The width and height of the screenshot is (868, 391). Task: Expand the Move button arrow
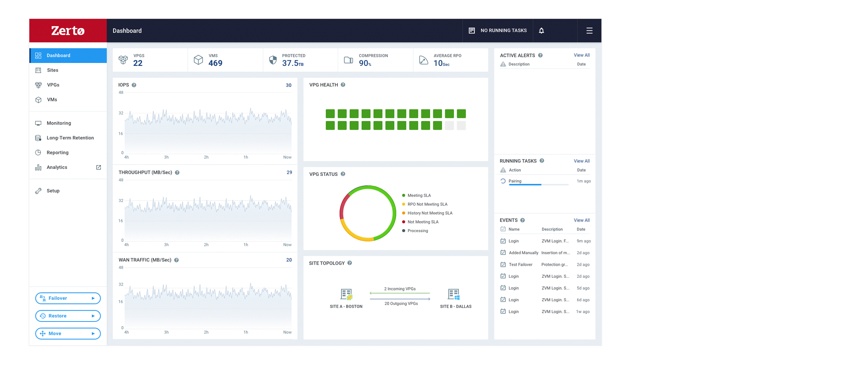point(93,334)
